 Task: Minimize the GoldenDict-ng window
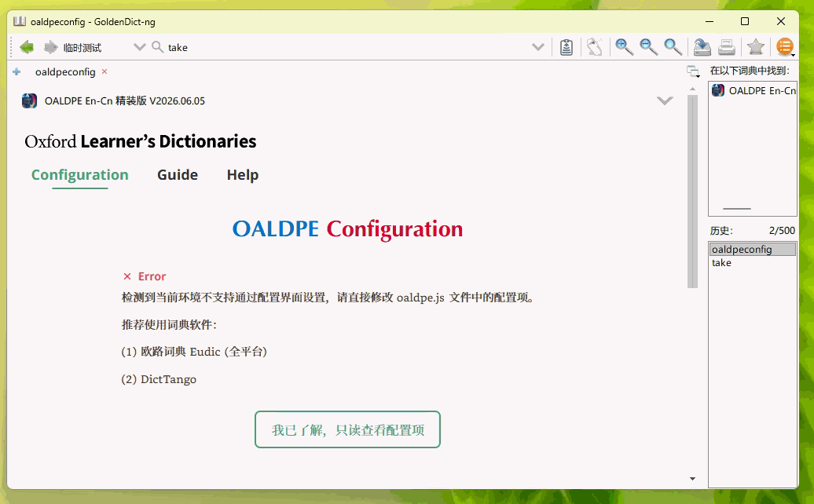coord(709,21)
